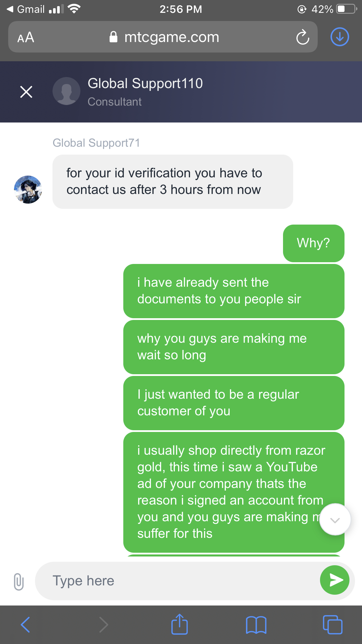Reload the mtcgame.com page
Viewport: 362px width, 644px height.
click(303, 37)
